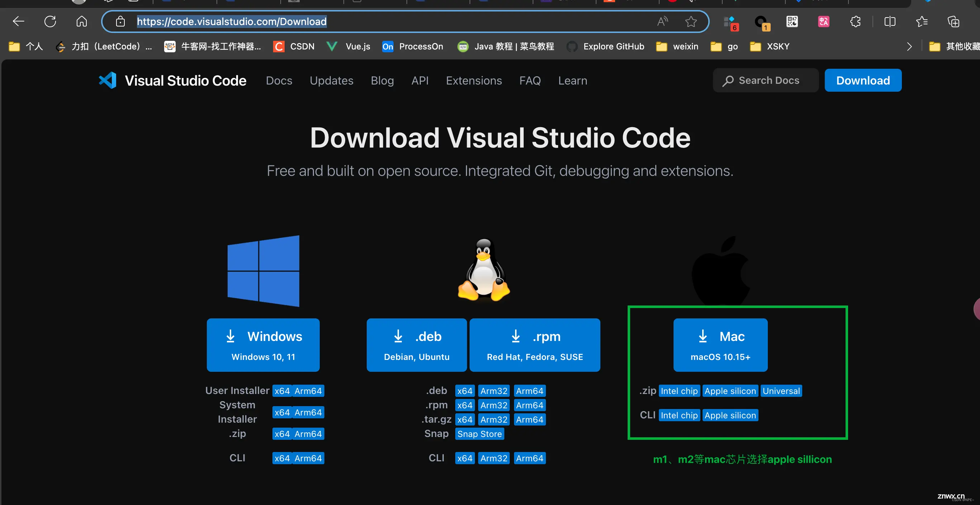
Task: Download the Windows 10, 11 installer
Action: coord(263,345)
